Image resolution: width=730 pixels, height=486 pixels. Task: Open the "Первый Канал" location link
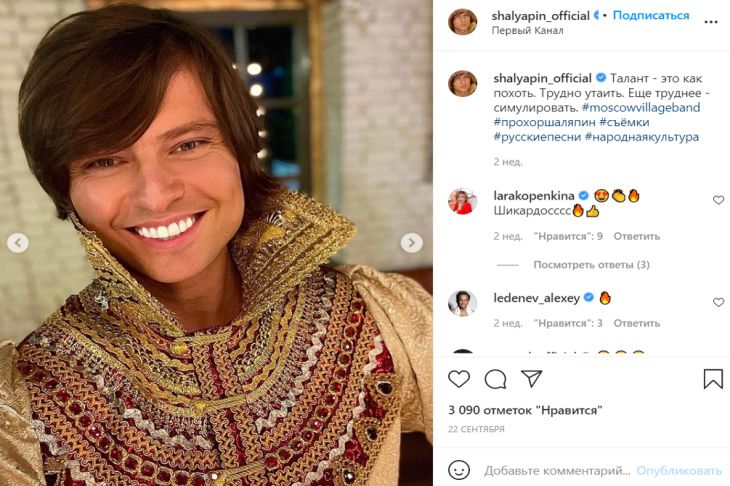click(528, 31)
